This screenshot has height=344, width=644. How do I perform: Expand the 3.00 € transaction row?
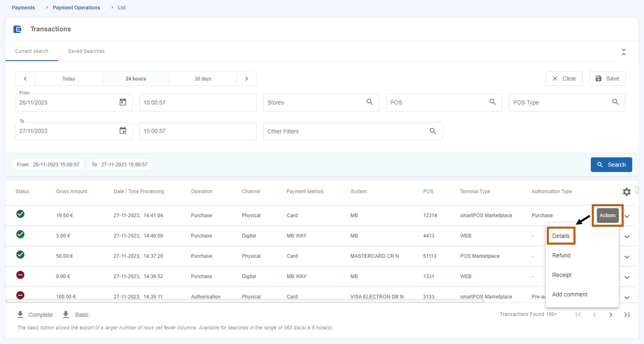tap(627, 237)
